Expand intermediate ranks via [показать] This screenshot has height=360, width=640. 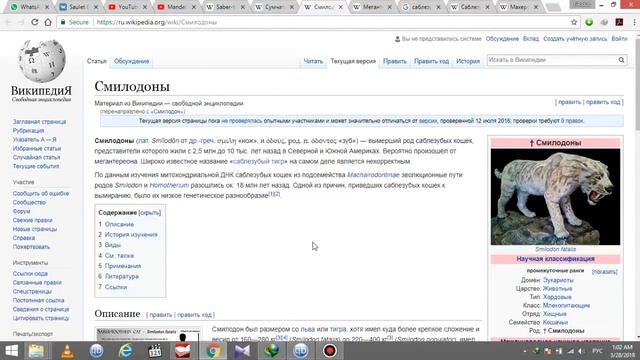pos(604,272)
